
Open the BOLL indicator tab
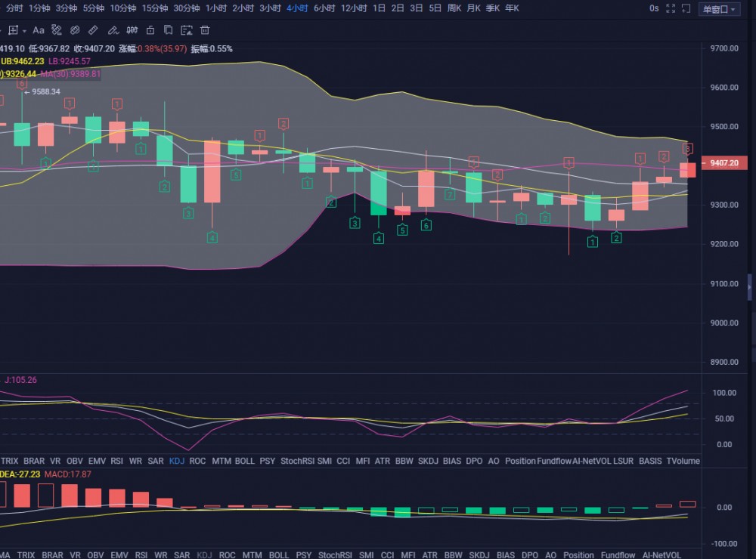pos(245,461)
